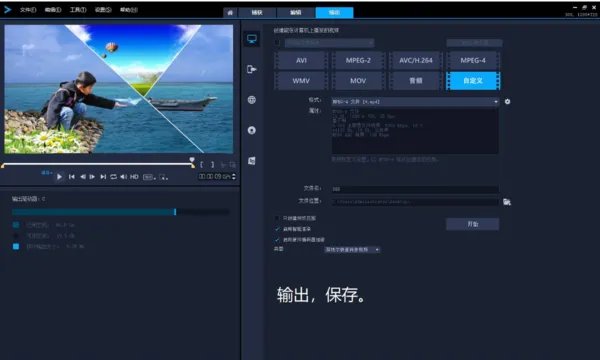Select the Web upload category icon
Image resolution: width=600 pixels, height=360 pixels.
(x=252, y=100)
